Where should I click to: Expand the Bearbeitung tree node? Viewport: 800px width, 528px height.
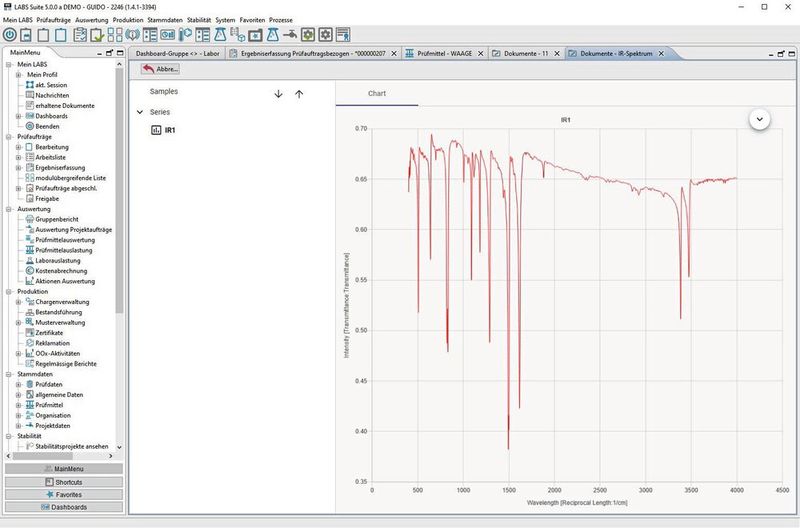coord(18,147)
